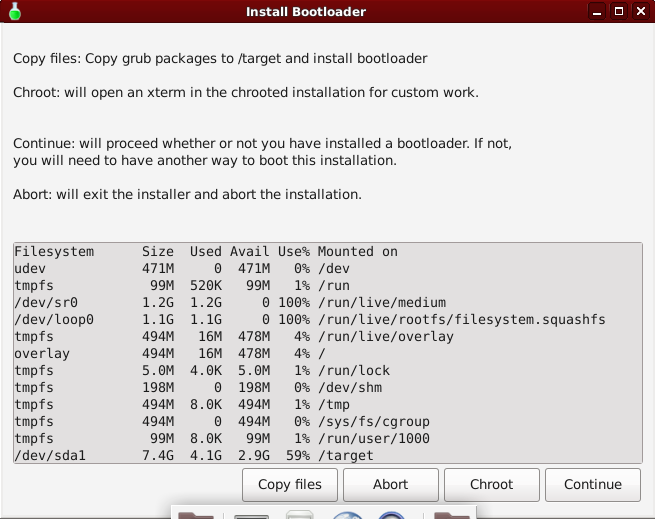Image resolution: width=655 pixels, height=519 pixels.
Task: Click the 'Continue: will proceed whether or not' line
Action: pos(262,143)
